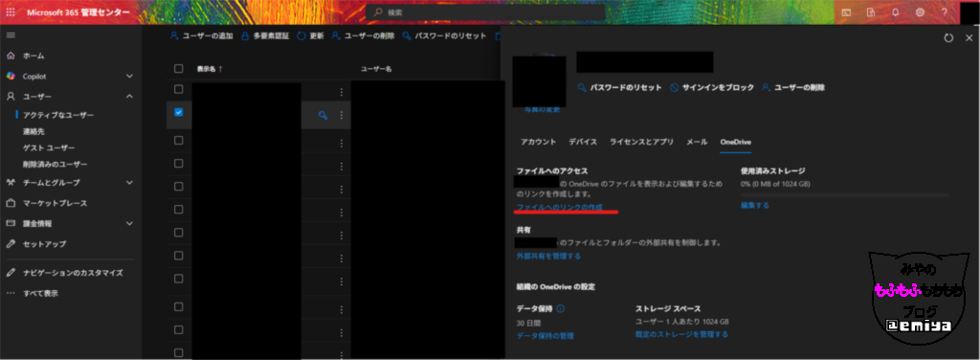The height and width of the screenshot is (360, 980).
Task: Expand チームとグループ in the sidebar
Action: coord(129,183)
